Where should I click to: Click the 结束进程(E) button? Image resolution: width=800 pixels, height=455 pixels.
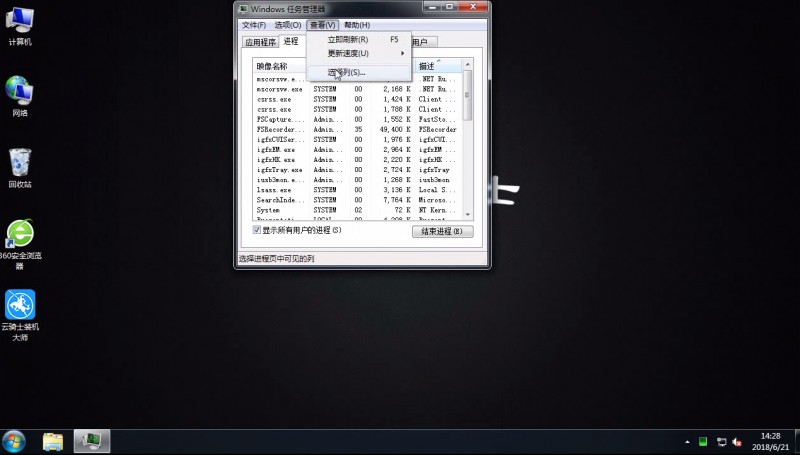coord(442,232)
